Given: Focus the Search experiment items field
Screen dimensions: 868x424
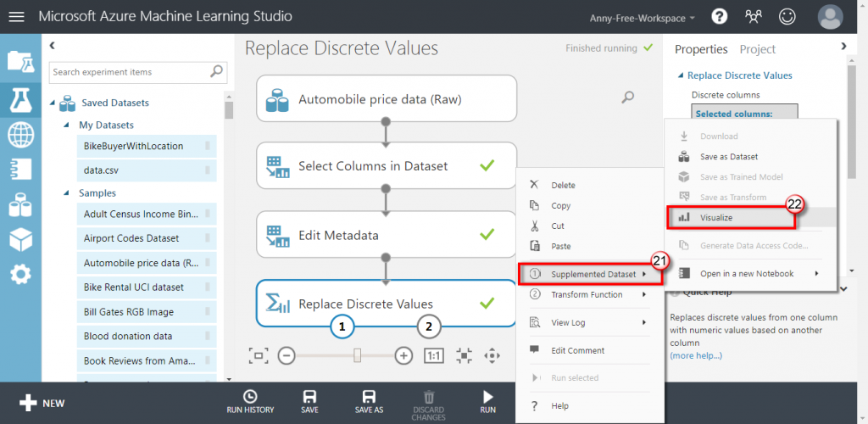Looking at the screenshot, I should (130, 72).
